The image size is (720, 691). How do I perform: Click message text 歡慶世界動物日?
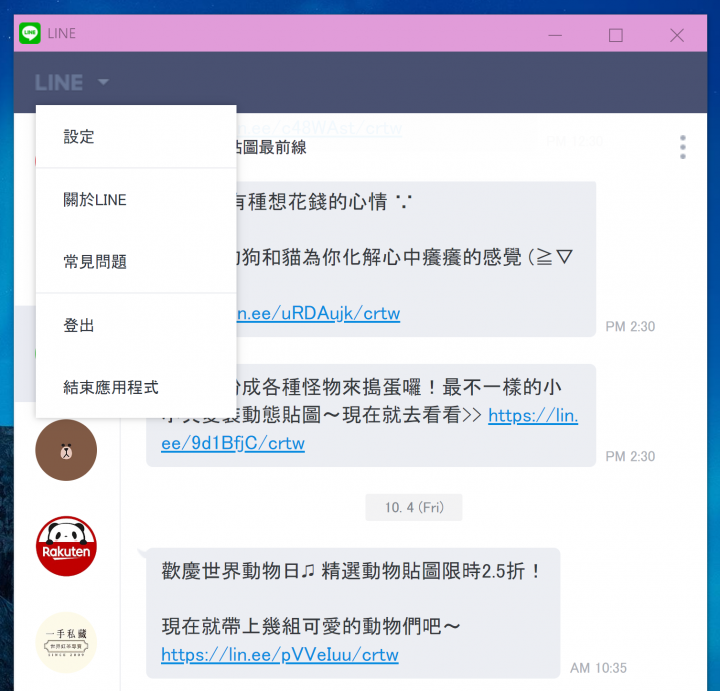[x=230, y=571]
